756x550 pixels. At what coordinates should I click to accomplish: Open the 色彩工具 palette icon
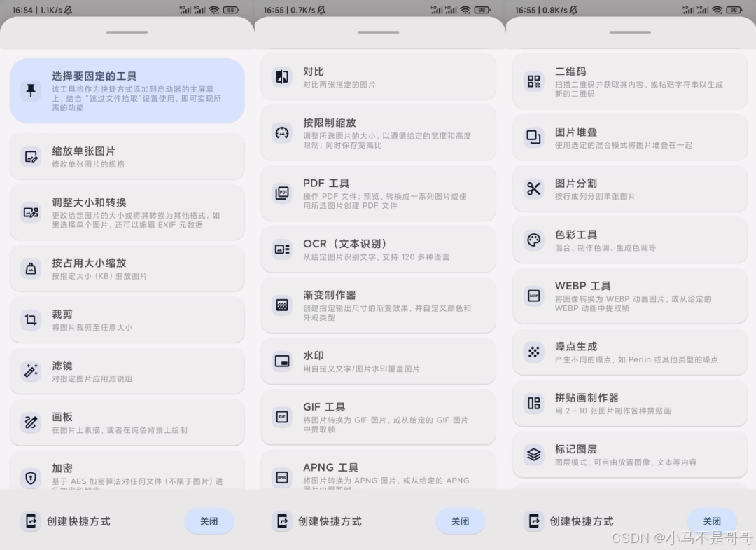533,240
